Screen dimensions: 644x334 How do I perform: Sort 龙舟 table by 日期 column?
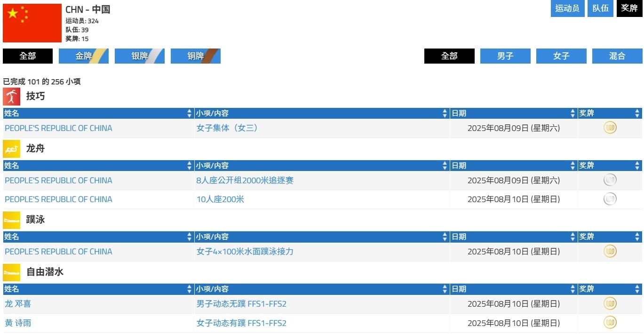pyautogui.click(x=513, y=165)
